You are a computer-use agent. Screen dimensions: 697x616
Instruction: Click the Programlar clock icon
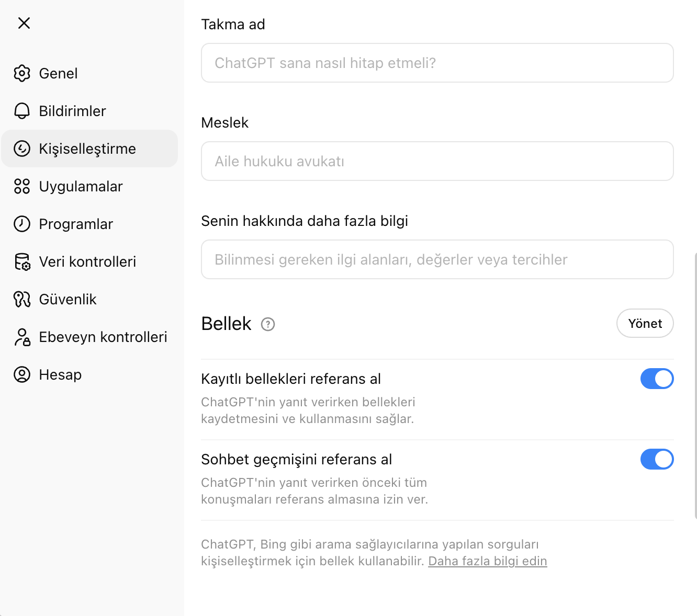click(22, 224)
